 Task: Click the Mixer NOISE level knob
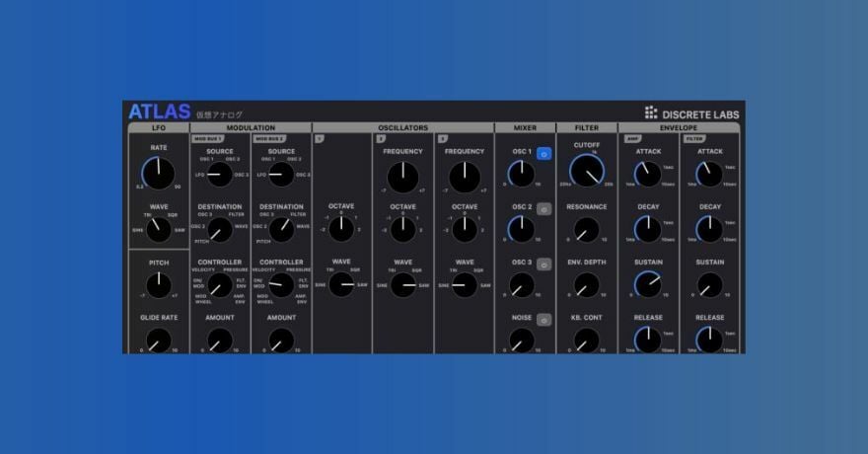click(521, 340)
